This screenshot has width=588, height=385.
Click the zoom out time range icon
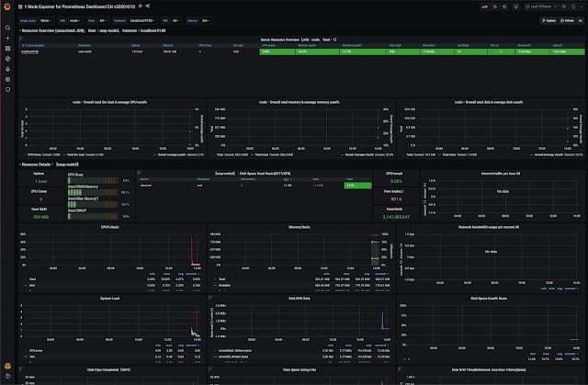563,6
